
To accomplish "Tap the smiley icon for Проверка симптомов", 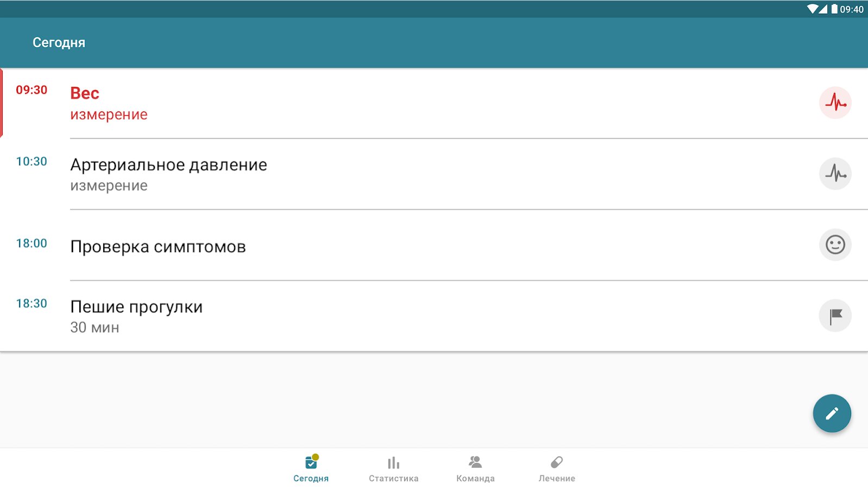I will coord(835,244).
